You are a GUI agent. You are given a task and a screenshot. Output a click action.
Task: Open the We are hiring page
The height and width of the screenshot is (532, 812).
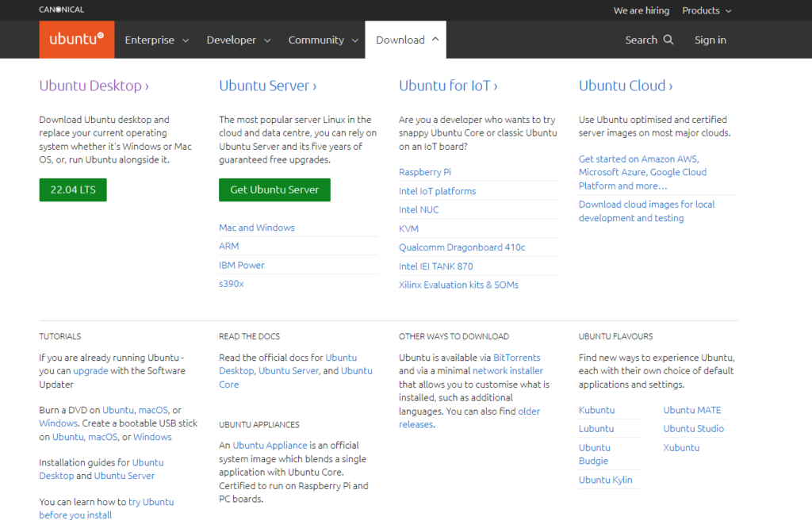641,10
